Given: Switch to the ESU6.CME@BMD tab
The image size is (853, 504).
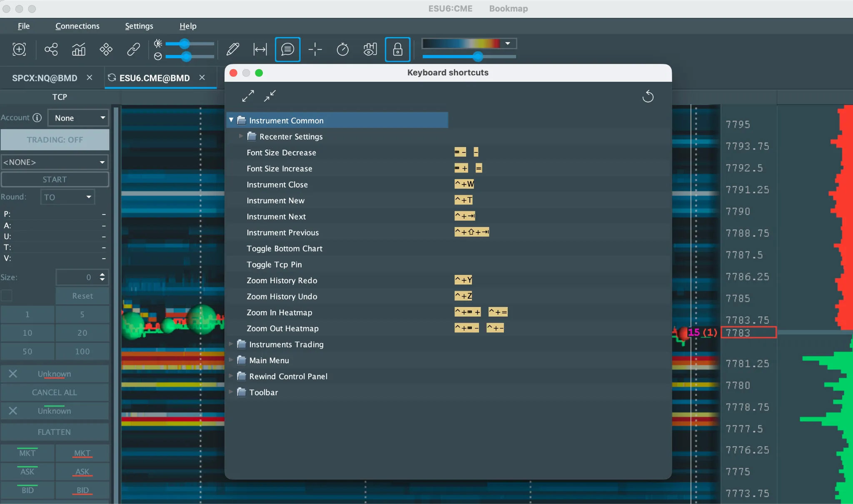Looking at the screenshot, I should pyautogui.click(x=155, y=78).
